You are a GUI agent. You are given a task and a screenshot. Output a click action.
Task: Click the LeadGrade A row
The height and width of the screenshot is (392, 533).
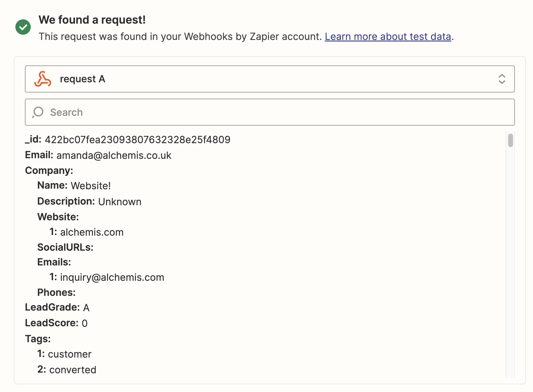coord(57,308)
